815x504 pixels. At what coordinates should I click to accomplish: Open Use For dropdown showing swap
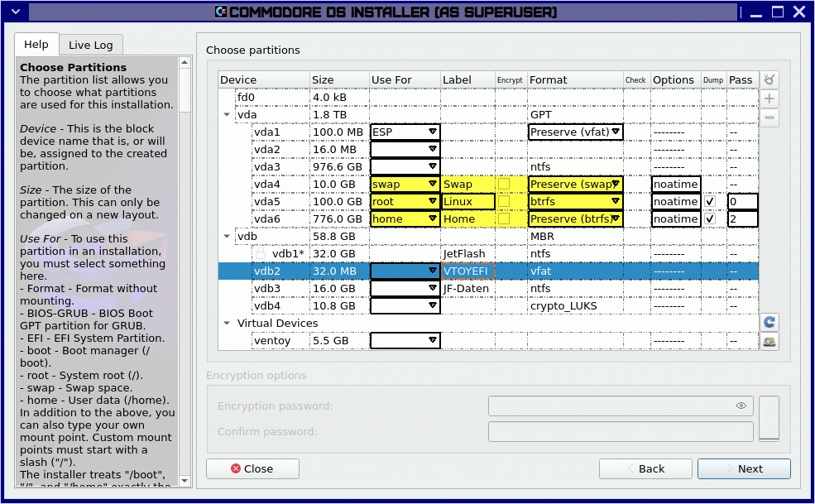coord(405,184)
